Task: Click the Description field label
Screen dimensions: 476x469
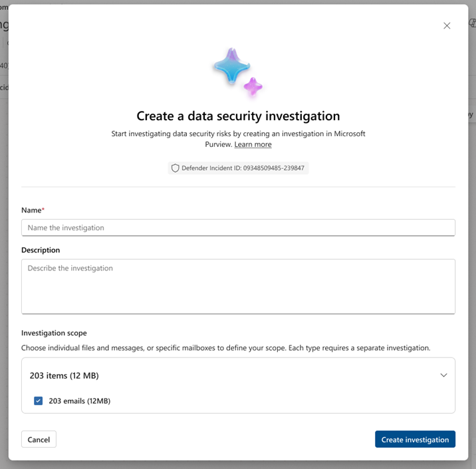Action: point(41,250)
